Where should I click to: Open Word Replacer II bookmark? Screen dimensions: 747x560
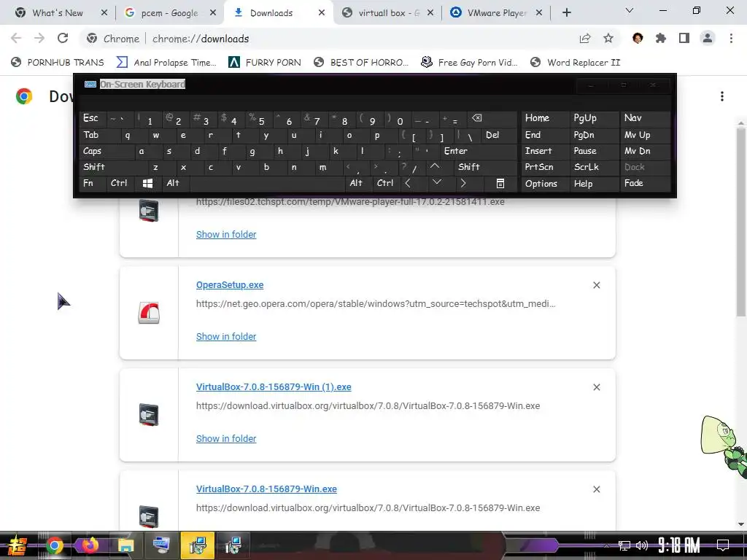[x=575, y=63]
